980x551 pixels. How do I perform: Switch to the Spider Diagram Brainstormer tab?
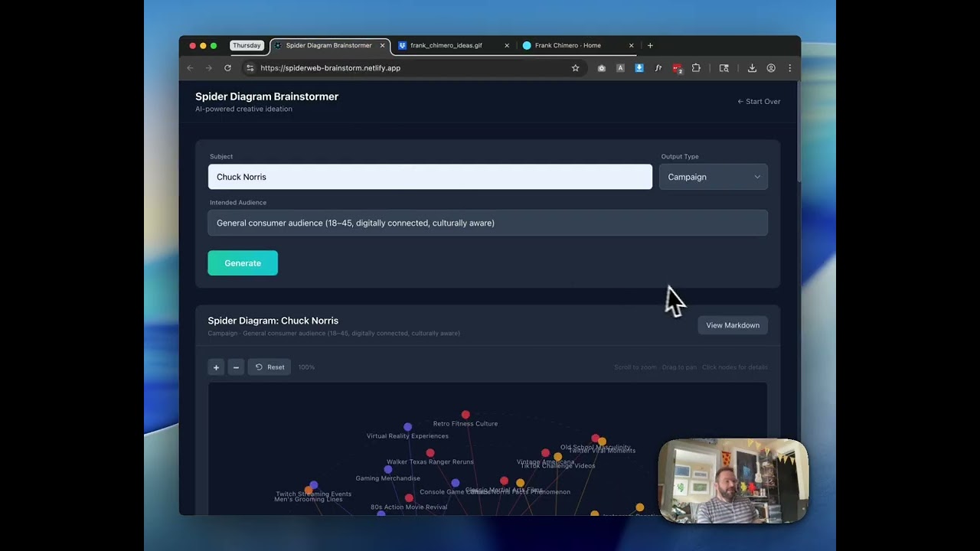pyautogui.click(x=329, y=45)
